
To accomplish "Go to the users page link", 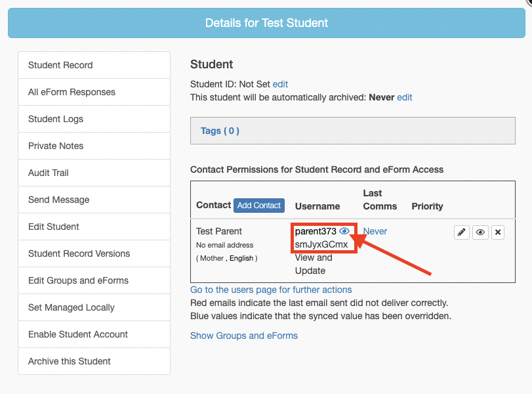I will coord(271,290).
